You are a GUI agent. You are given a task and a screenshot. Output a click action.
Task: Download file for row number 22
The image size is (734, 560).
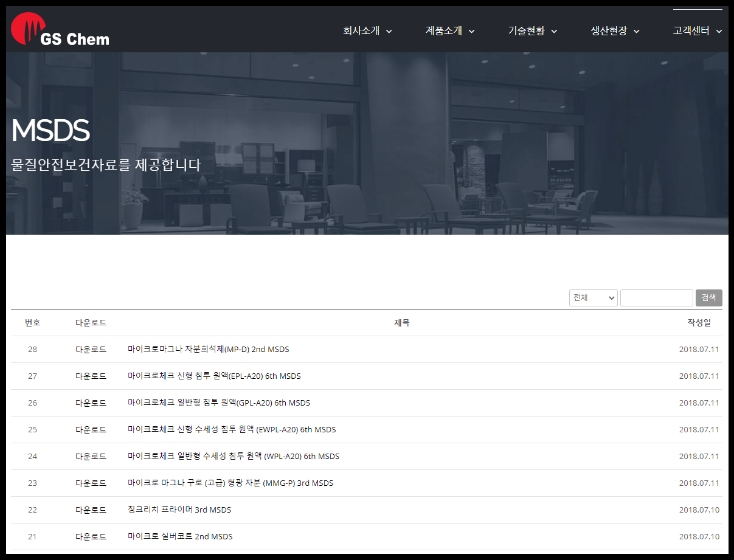click(x=91, y=510)
